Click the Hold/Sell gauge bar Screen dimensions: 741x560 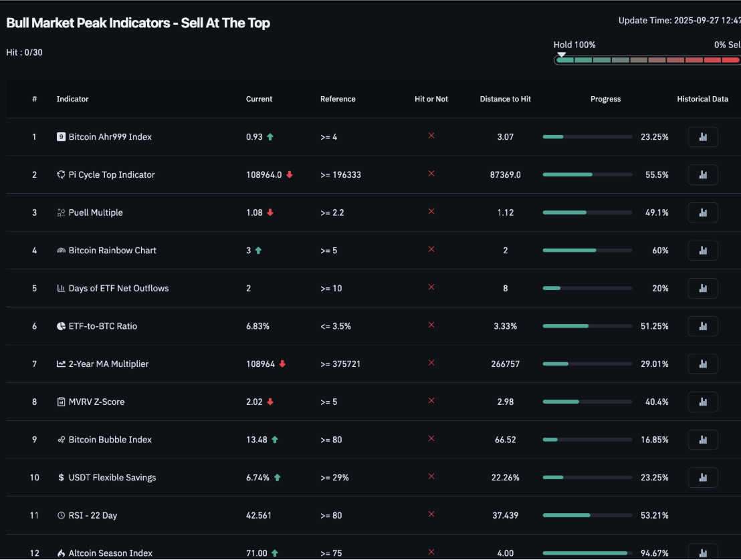[x=647, y=60]
